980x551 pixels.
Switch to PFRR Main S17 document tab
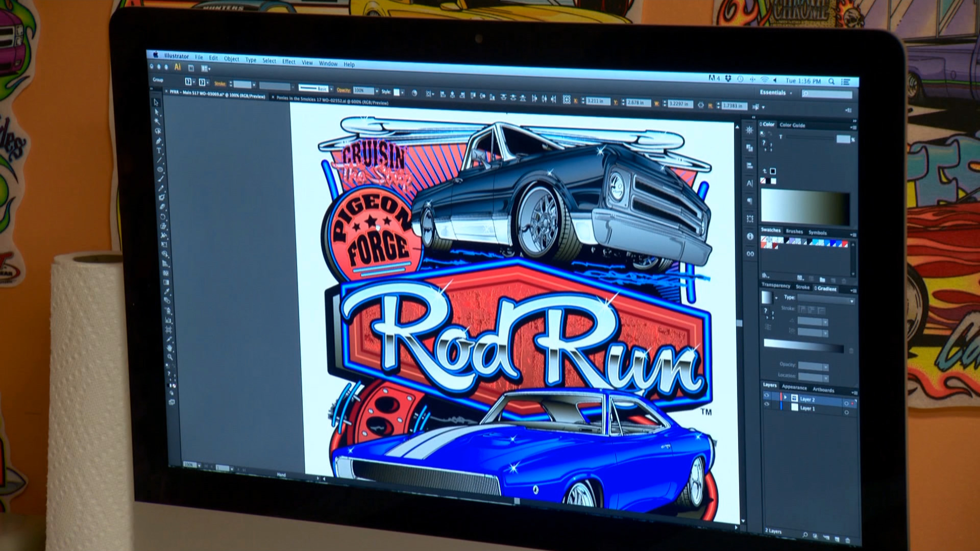pos(217,94)
